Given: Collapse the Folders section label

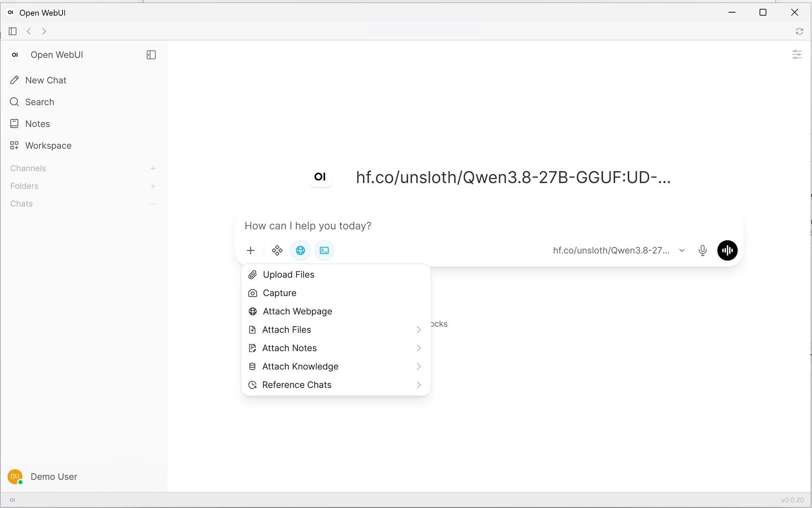Looking at the screenshot, I should 24,186.
